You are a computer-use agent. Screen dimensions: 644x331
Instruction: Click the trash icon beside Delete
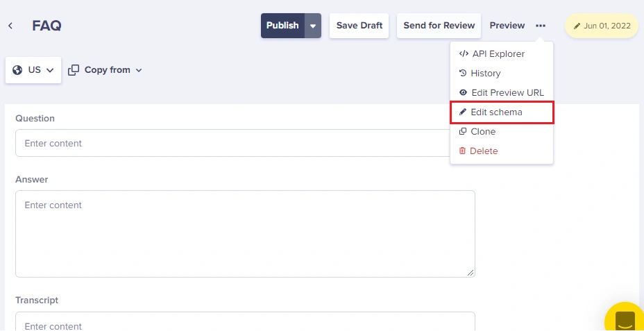pyautogui.click(x=462, y=151)
